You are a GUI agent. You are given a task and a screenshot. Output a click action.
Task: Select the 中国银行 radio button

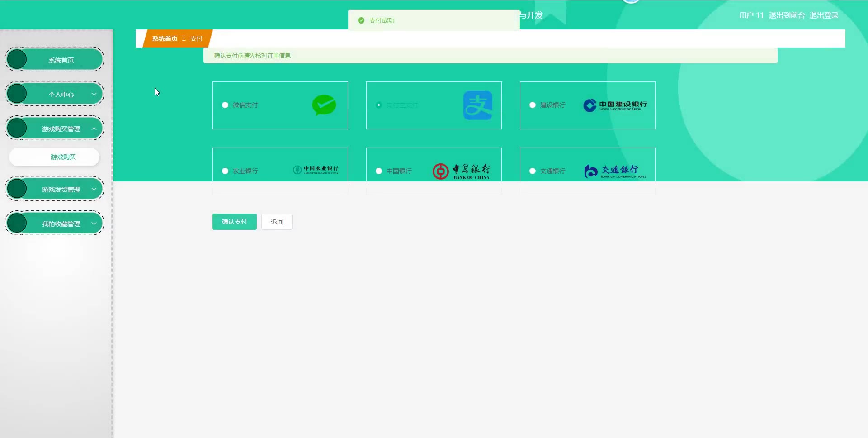(379, 171)
